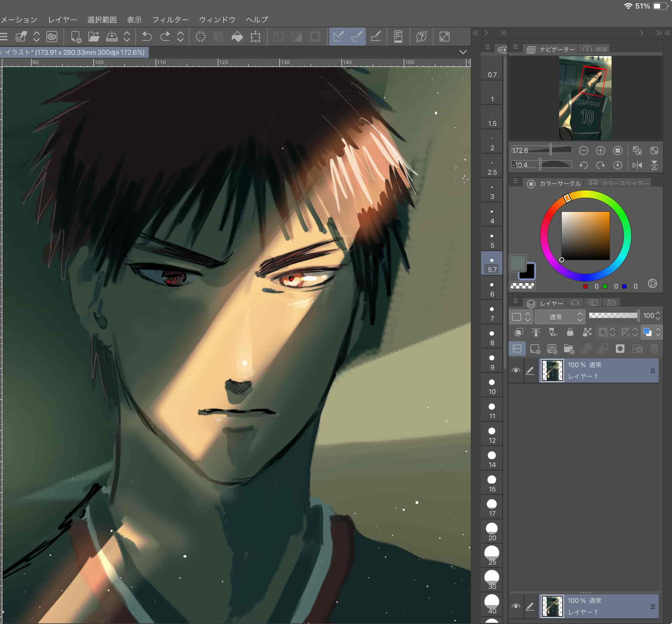
Task: Toggle Snap to Special Ruler in command bar
Action: pos(357,37)
